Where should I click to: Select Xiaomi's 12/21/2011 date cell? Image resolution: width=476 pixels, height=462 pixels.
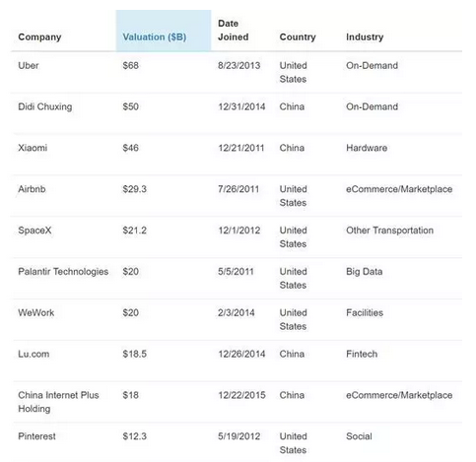[x=241, y=148]
